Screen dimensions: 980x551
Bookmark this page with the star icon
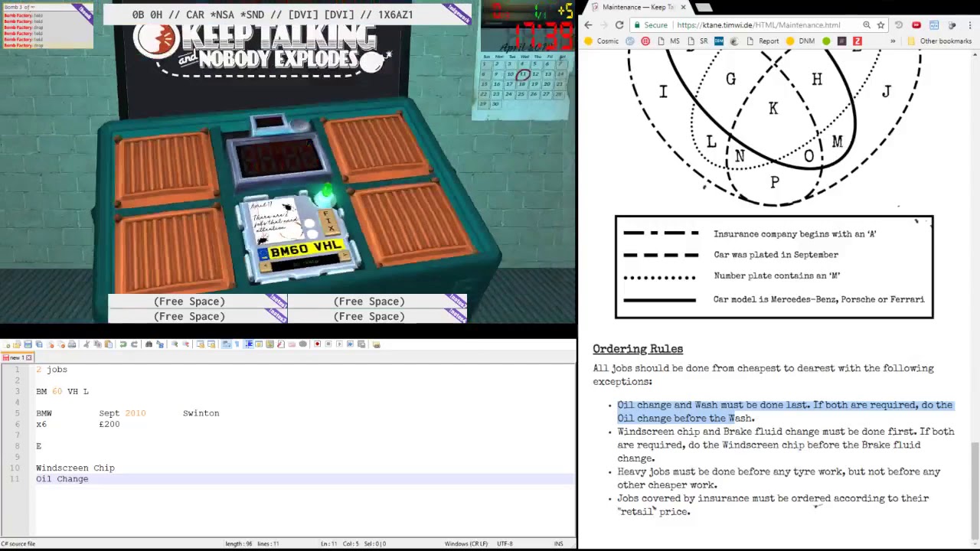click(880, 25)
